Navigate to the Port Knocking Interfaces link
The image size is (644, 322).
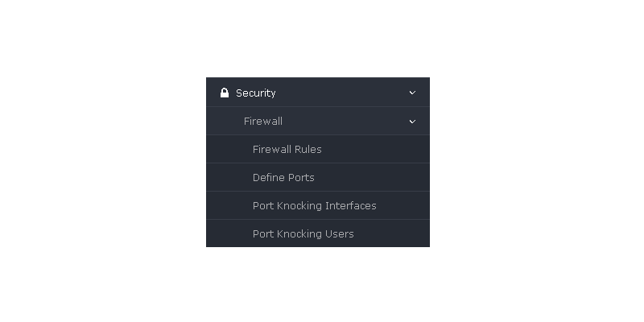(x=314, y=205)
